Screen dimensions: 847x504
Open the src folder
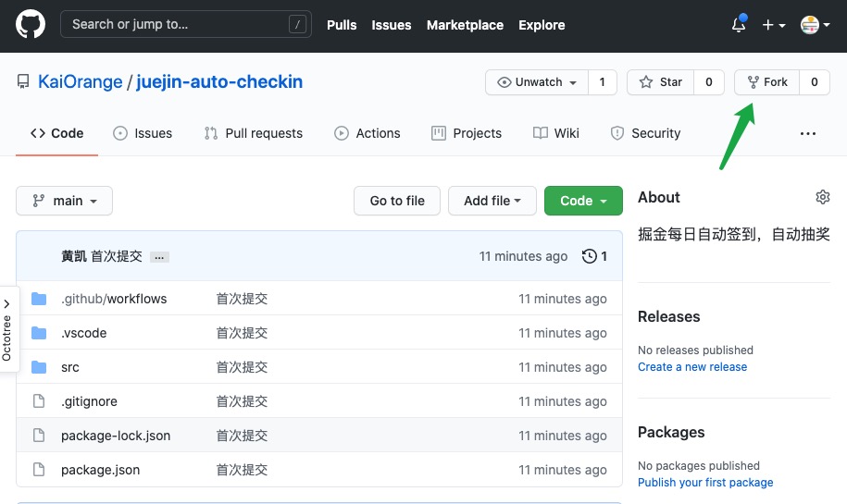[x=70, y=367]
